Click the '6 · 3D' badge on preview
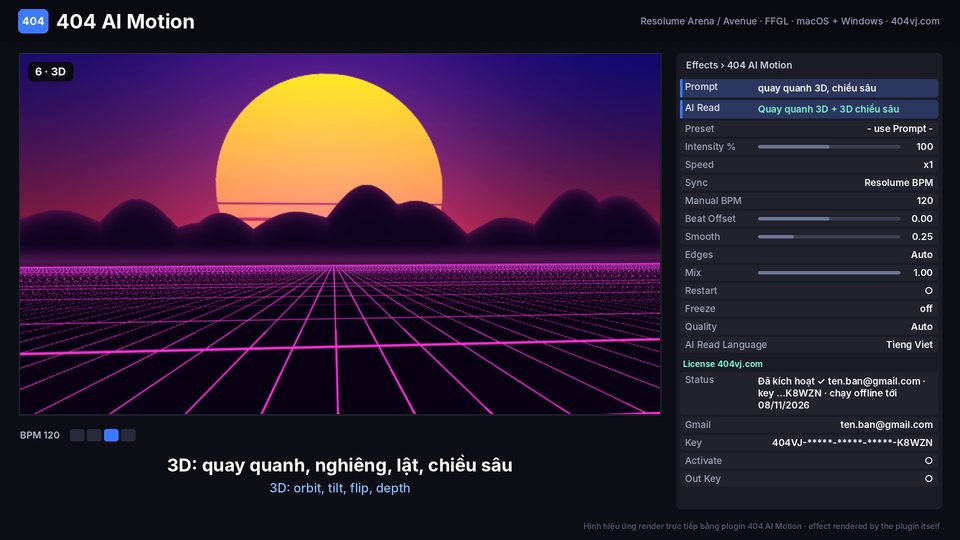 [50, 72]
